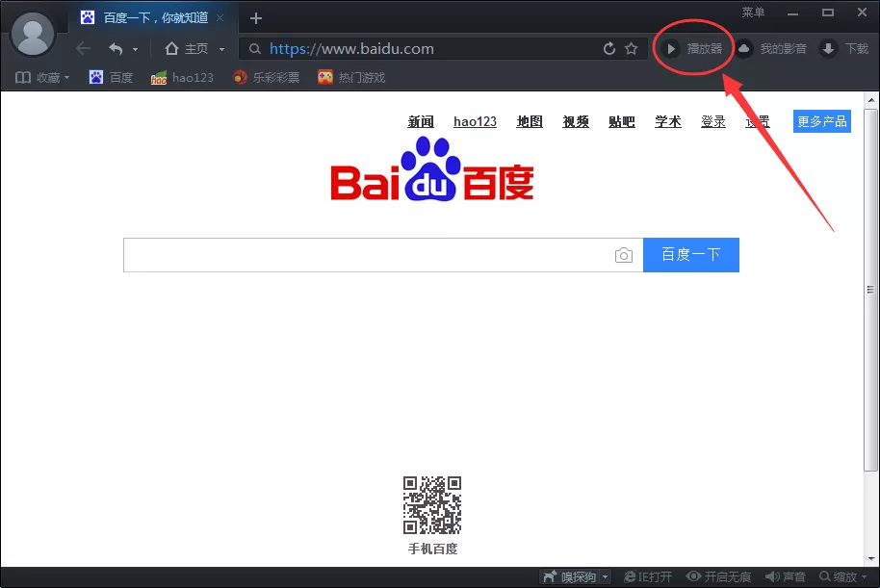Viewport: 880px width, 588px height.
Task: Open the 缩放 zoom dropdown
Action: click(x=842, y=576)
